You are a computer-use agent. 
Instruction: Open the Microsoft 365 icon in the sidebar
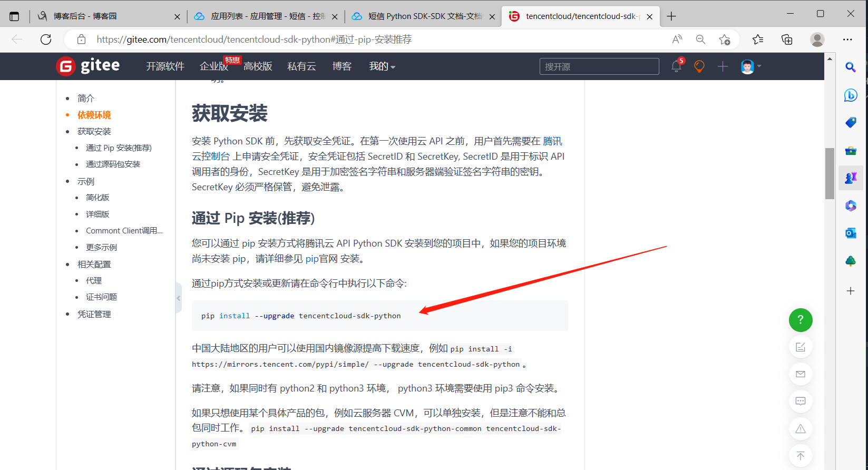[x=851, y=205]
